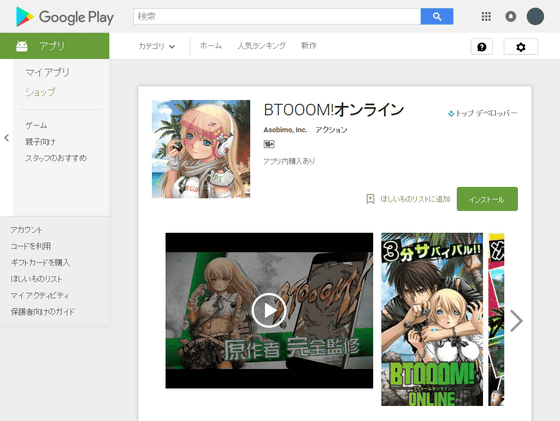
Task: Open the account profile avatar
Action: point(535,16)
